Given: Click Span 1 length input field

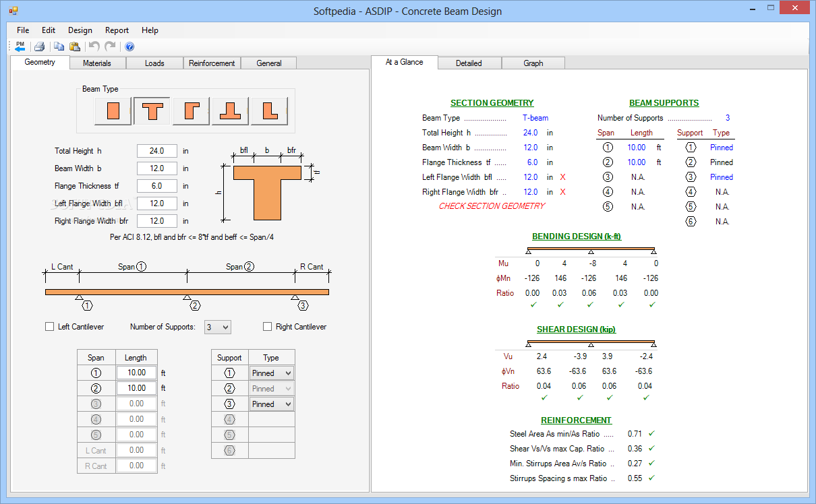Looking at the screenshot, I should pos(137,373).
